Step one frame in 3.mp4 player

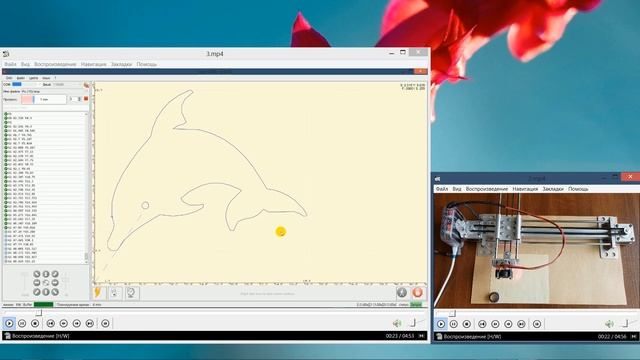(105, 323)
